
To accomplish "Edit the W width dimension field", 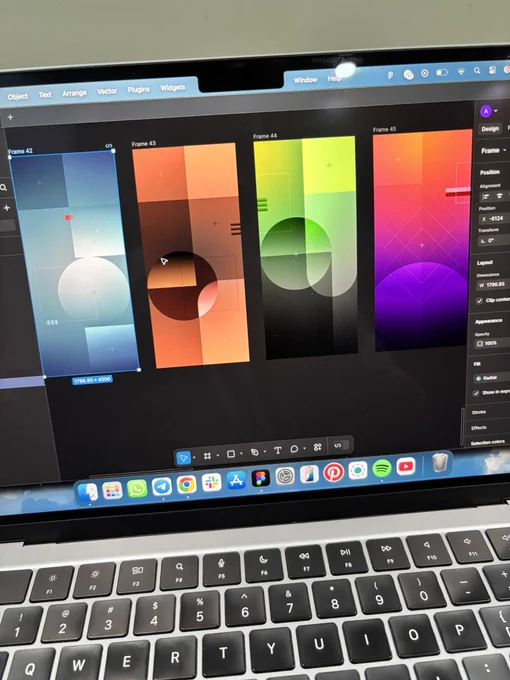I will click(x=494, y=285).
